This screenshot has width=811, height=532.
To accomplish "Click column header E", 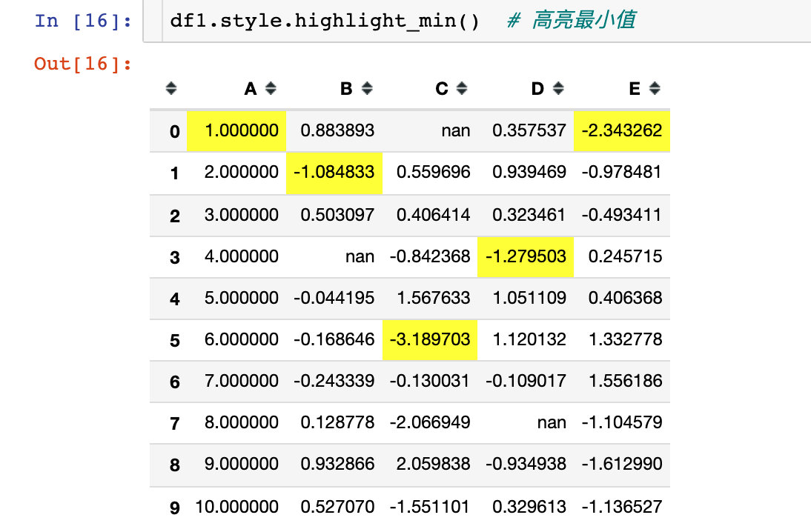I will (635, 89).
